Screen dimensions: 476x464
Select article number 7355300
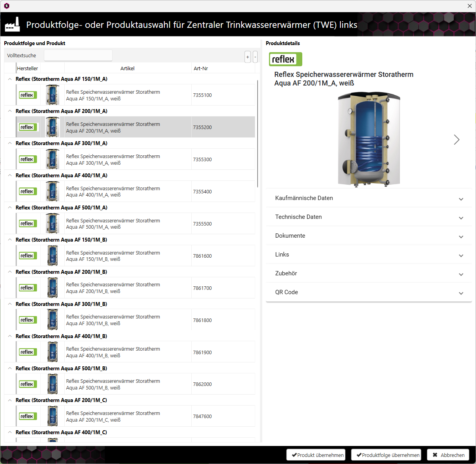[202, 160]
